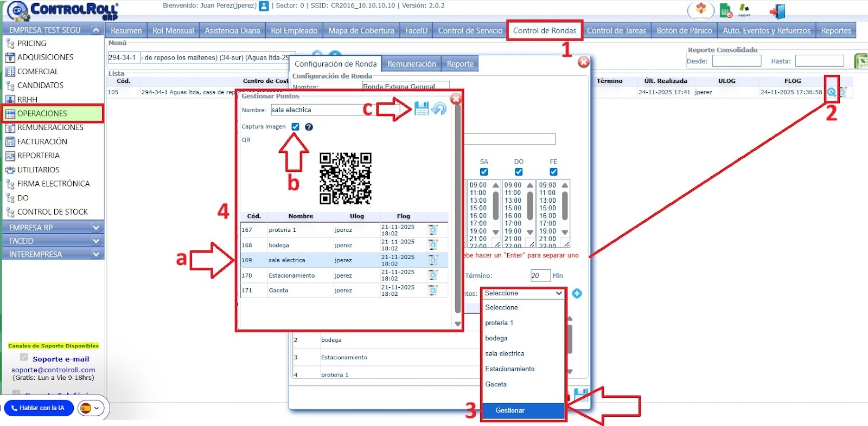Screen dimensions: 868x426
Task: Open the Remuneración tab in the dialog
Action: point(411,64)
